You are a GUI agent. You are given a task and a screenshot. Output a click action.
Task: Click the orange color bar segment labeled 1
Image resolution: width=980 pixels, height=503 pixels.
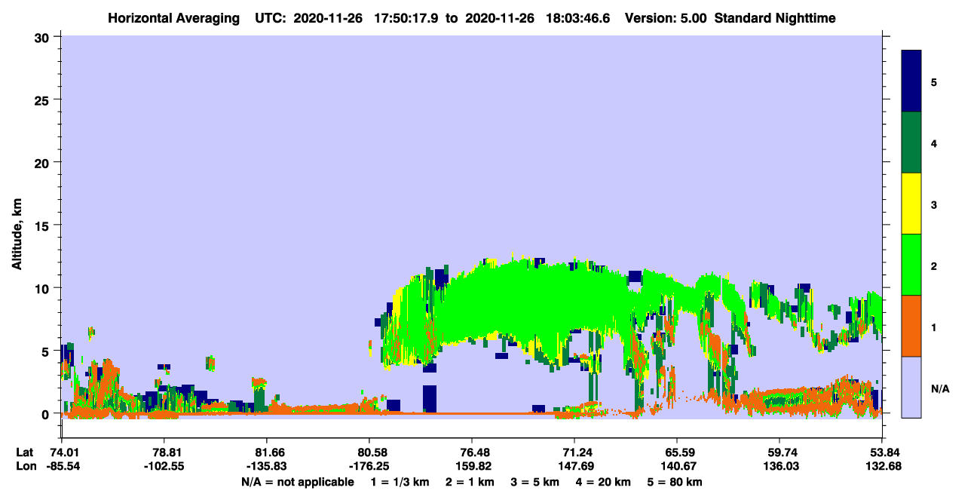tap(911, 326)
